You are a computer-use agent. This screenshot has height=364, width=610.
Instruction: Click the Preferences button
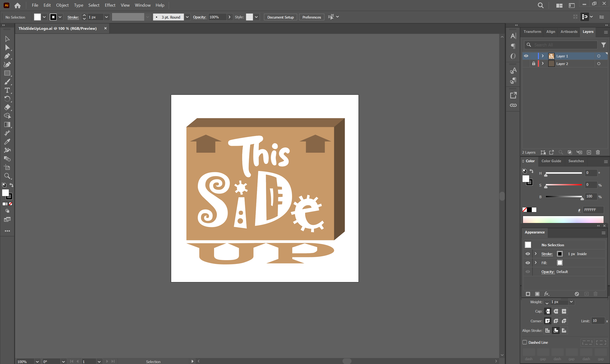click(311, 17)
